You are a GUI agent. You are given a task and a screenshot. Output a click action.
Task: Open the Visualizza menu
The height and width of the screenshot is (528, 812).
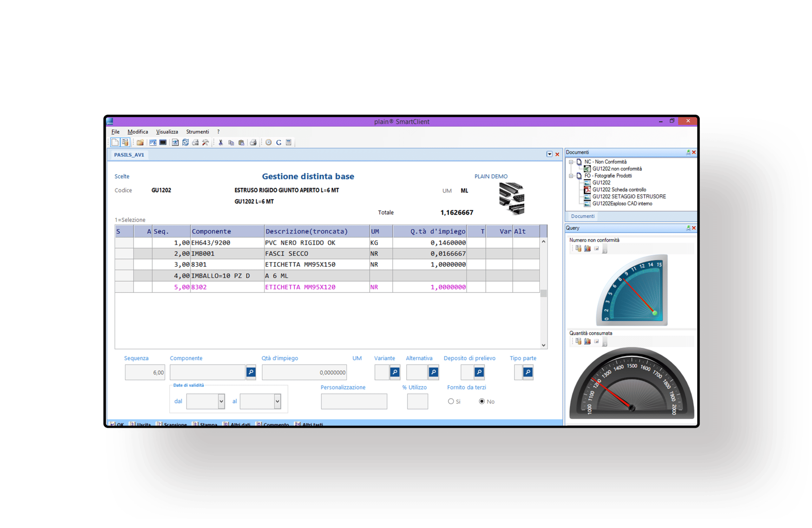tap(167, 132)
